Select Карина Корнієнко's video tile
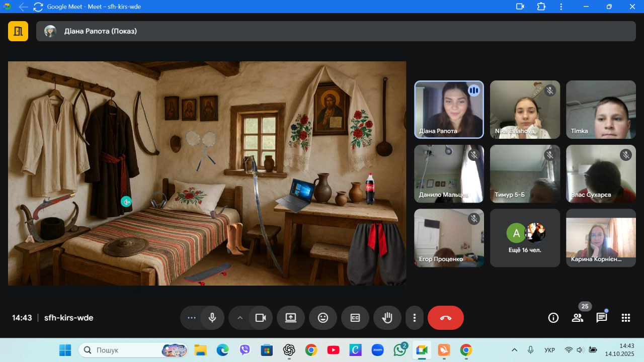This screenshot has height=362, width=644. point(601,238)
